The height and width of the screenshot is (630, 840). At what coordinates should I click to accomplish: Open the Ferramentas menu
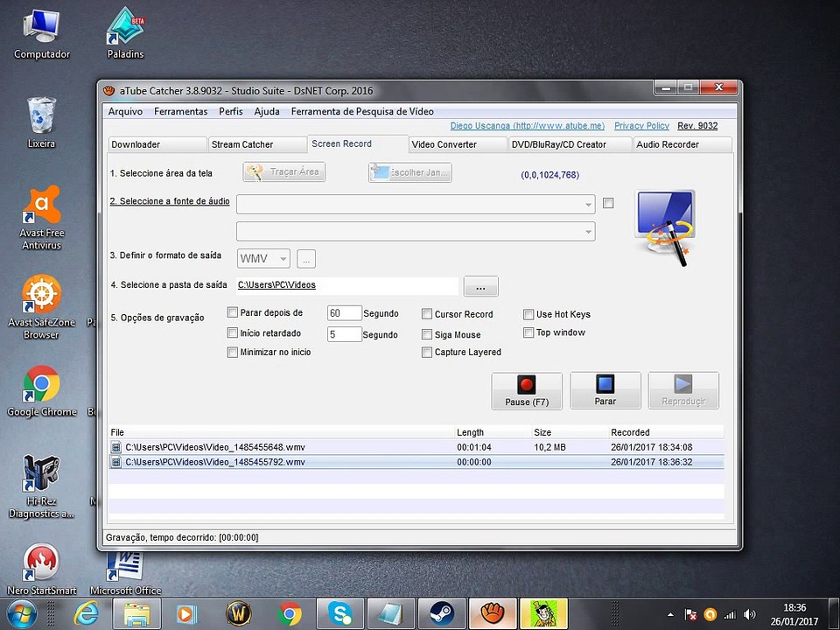click(x=180, y=111)
